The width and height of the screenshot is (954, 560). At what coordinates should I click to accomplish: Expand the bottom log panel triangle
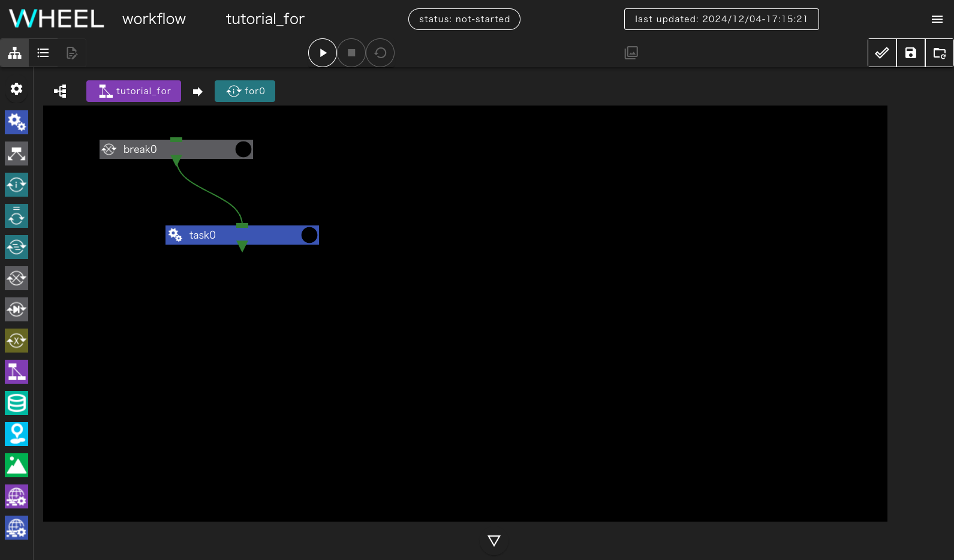pos(494,541)
